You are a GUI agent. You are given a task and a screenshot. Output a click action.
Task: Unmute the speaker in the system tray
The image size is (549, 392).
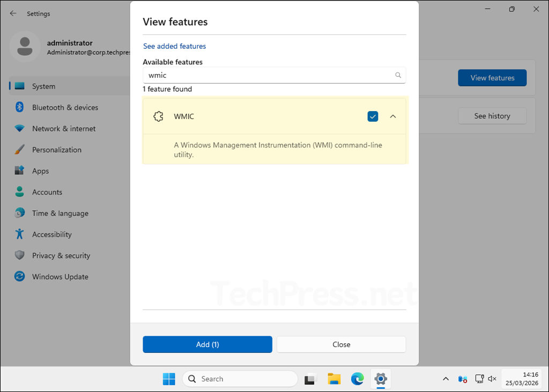point(492,379)
